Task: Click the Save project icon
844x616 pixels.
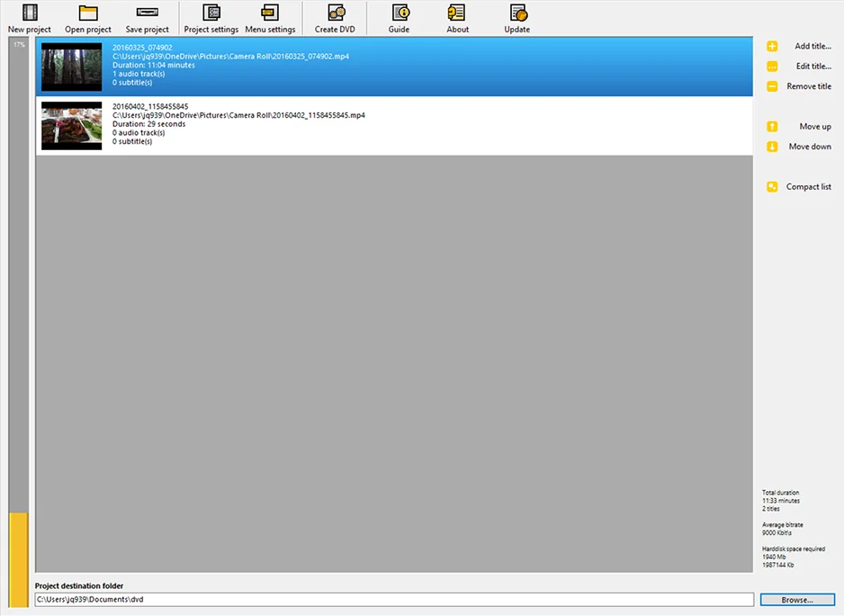Action: tap(147, 12)
